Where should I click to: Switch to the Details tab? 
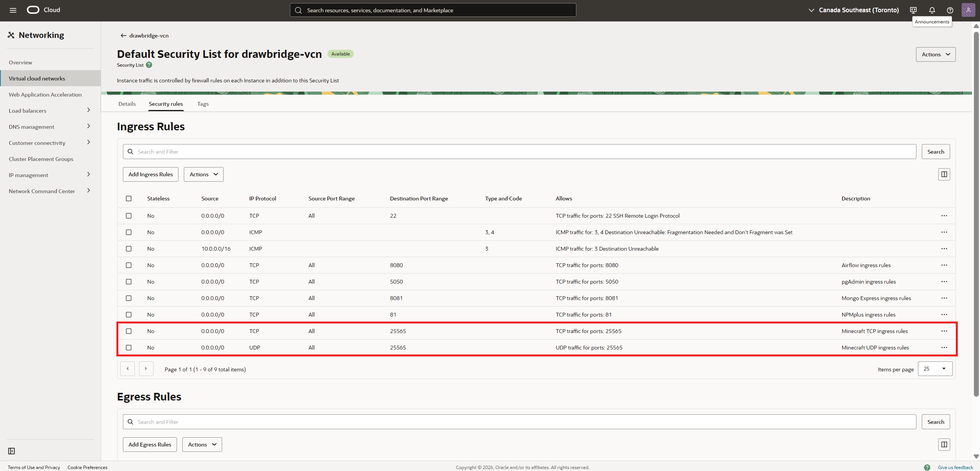coord(127,104)
